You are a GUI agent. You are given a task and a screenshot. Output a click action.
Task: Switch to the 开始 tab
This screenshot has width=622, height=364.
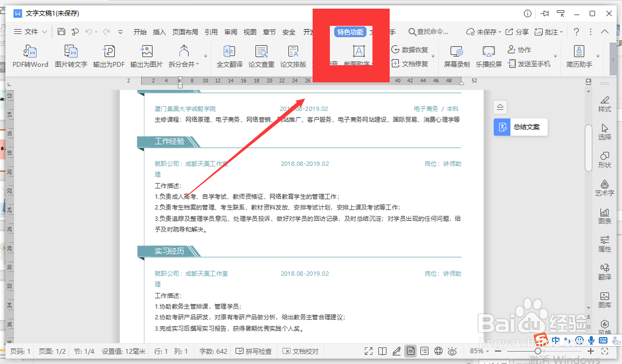[140, 32]
